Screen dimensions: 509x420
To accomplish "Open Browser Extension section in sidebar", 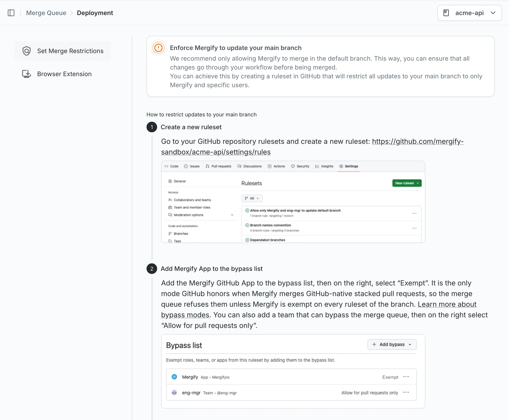I will (x=62, y=74).
